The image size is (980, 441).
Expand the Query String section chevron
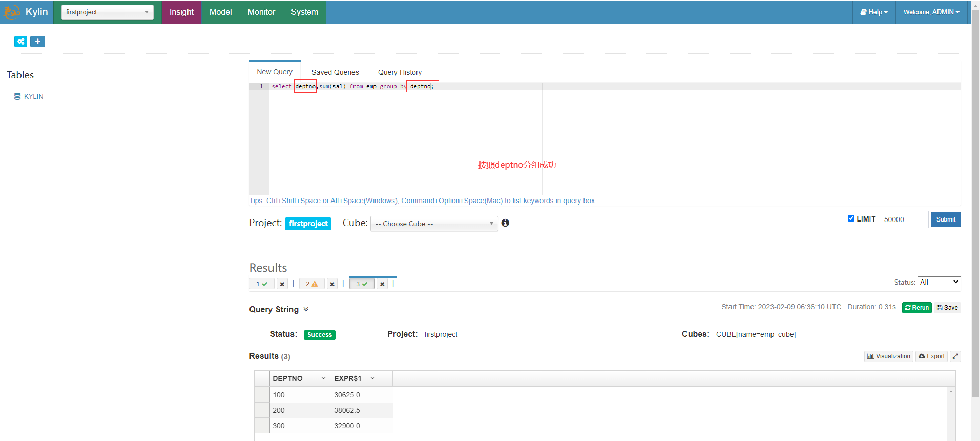coord(306,309)
